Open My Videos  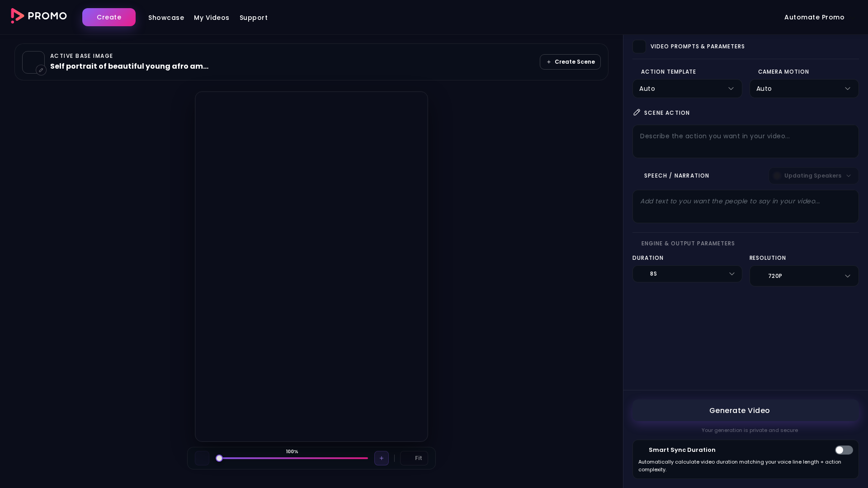coord(212,18)
